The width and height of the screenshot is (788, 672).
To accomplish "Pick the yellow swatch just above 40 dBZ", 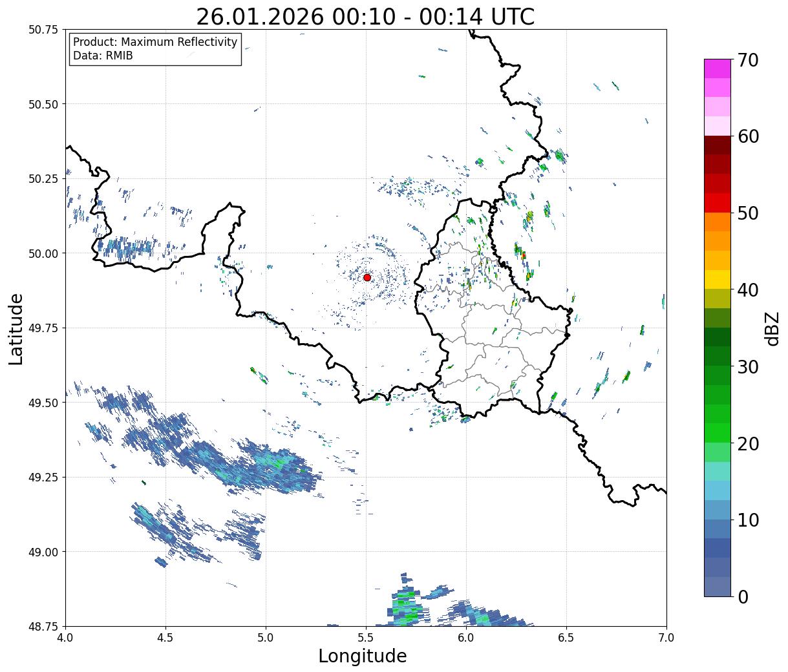I will tap(717, 279).
